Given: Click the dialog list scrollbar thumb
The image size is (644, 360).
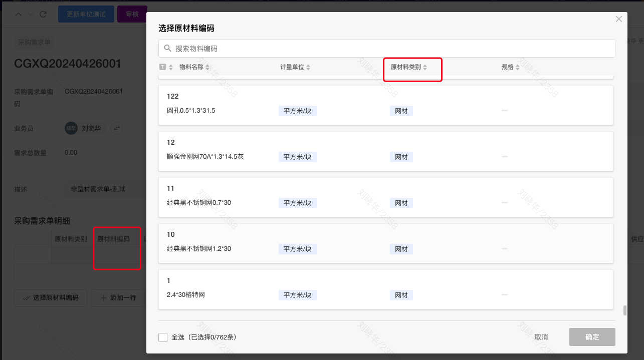Looking at the screenshot, I should (624, 310).
